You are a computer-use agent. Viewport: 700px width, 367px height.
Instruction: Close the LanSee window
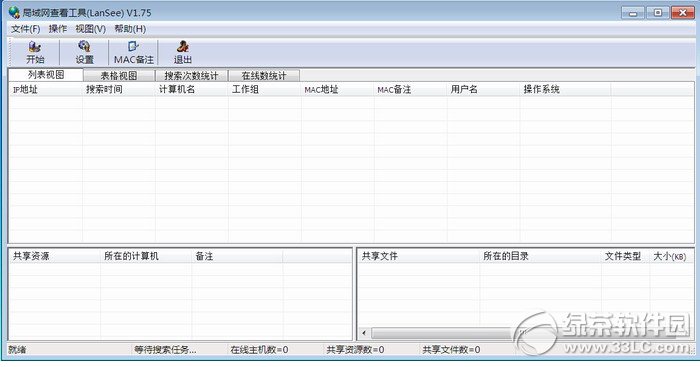(683, 13)
